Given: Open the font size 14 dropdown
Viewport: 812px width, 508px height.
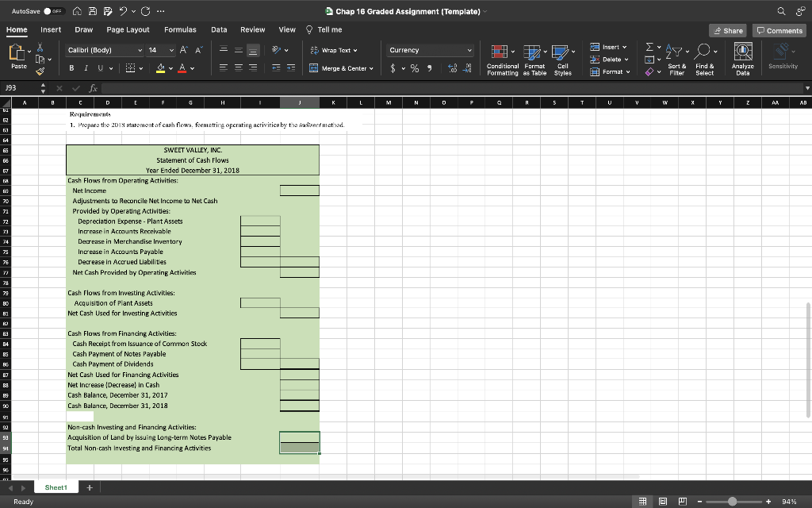Looking at the screenshot, I should click(x=160, y=50).
